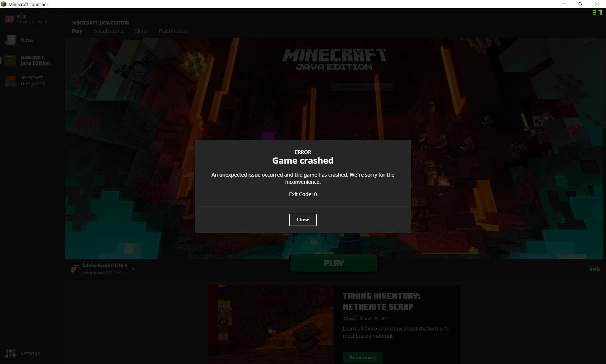Click the evliz username beside Play
The width and height of the screenshot is (606, 364).
tap(595, 269)
